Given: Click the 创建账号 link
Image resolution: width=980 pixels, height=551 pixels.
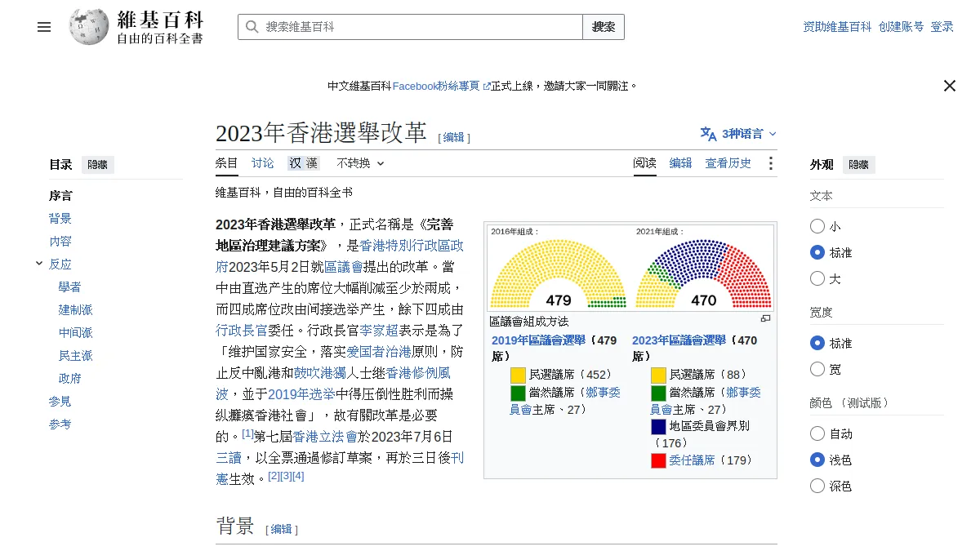Looking at the screenshot, I should [x=902, y=27].
